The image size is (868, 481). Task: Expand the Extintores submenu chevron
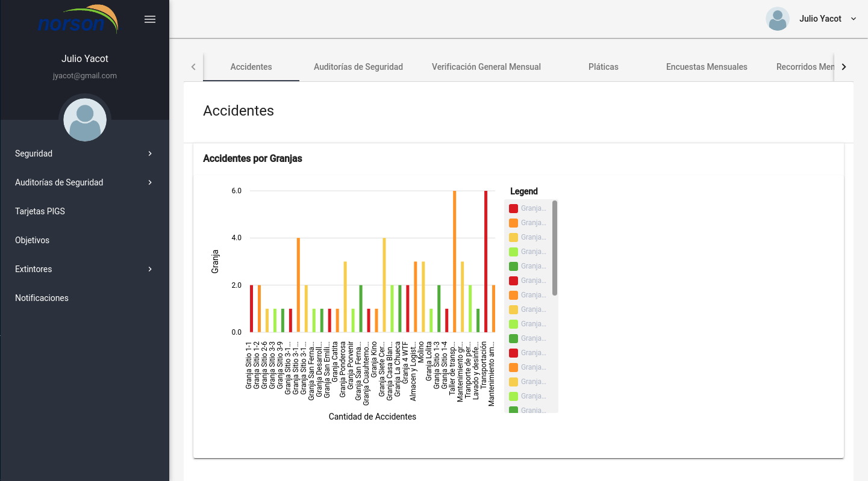pos(150,269)
